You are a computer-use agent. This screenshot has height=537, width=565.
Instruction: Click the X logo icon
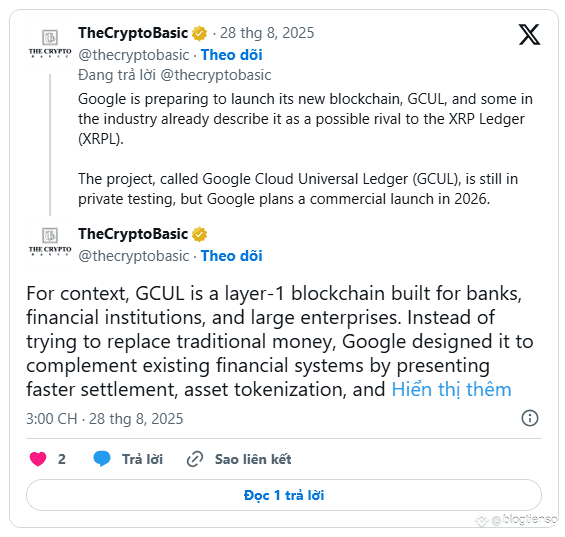click(x=529, y=35)
